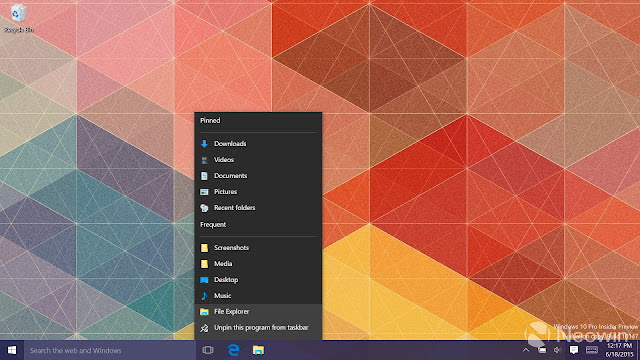Click the Search the web and Windows box
The image size is (640, 360).
[109, 350]
